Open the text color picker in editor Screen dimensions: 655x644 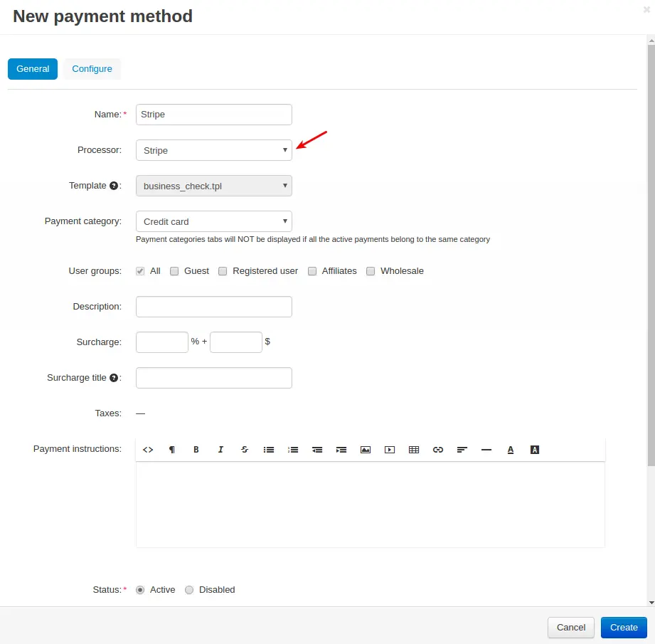pyautogui.click(x=511, y=450)
